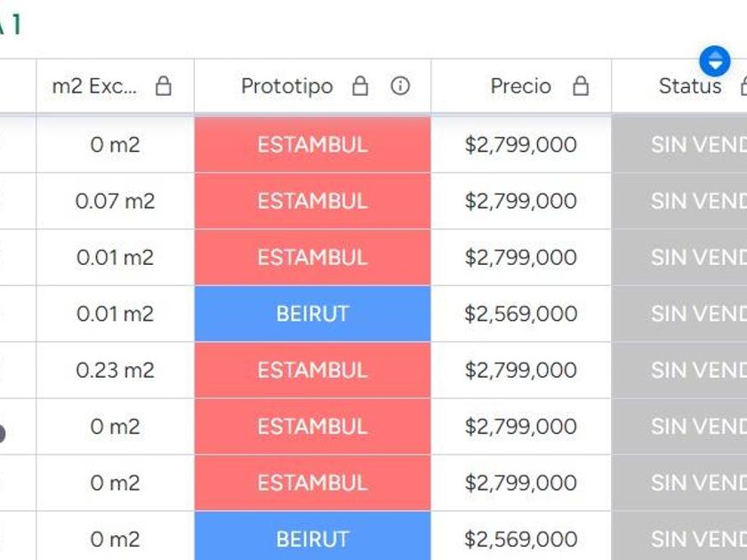
Task: Select the Precio column header
Action: [x=520, y=86]
